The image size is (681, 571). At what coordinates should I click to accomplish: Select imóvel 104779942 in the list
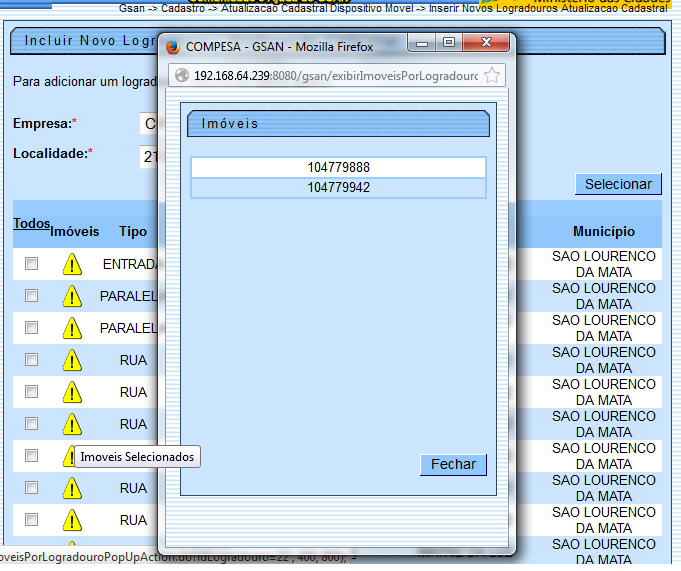pos(338,187)
